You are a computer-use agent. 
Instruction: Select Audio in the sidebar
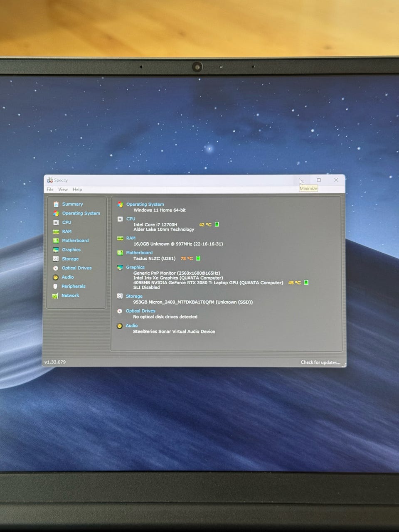pyautogui.click(x=68, y=277)
